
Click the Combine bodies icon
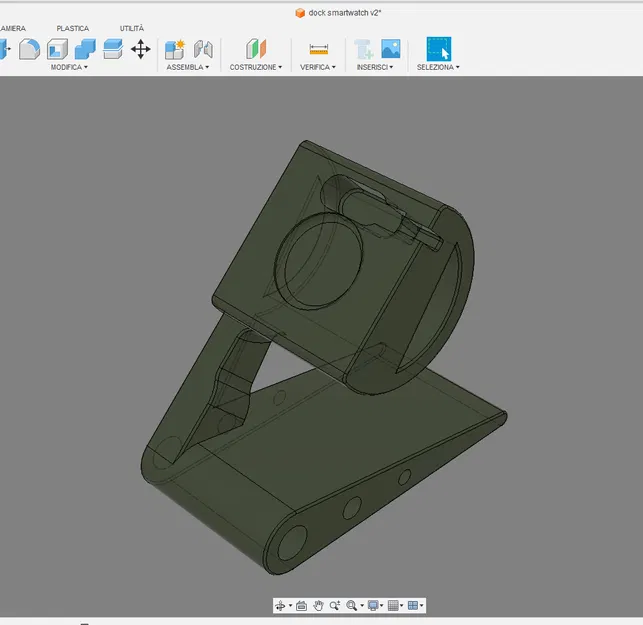click(x=85, y=48)
